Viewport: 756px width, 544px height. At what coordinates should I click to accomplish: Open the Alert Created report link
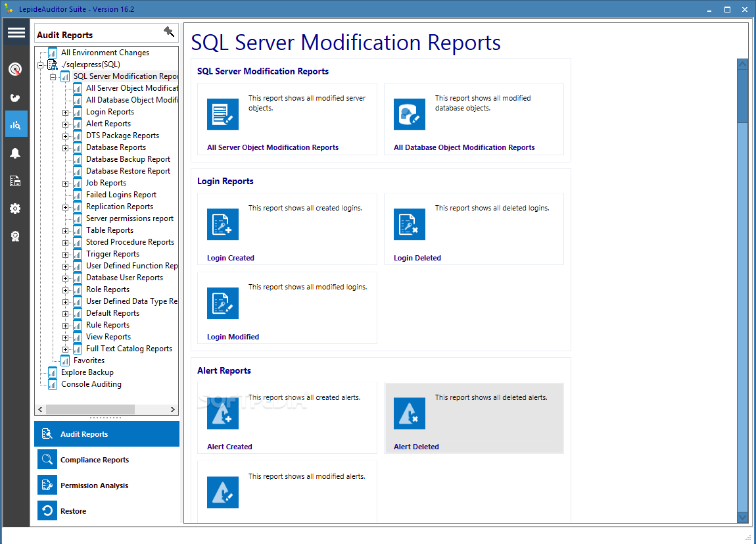click(229, 447)
